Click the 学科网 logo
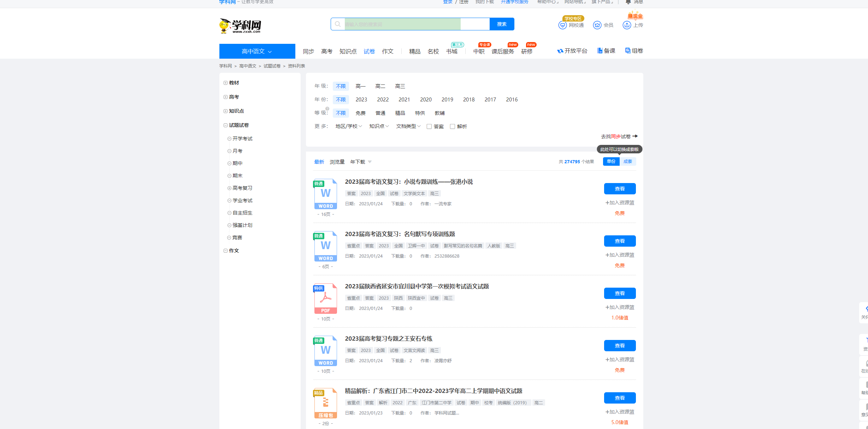This screenshot has height=429, width=868. click(x=240, y=26)
